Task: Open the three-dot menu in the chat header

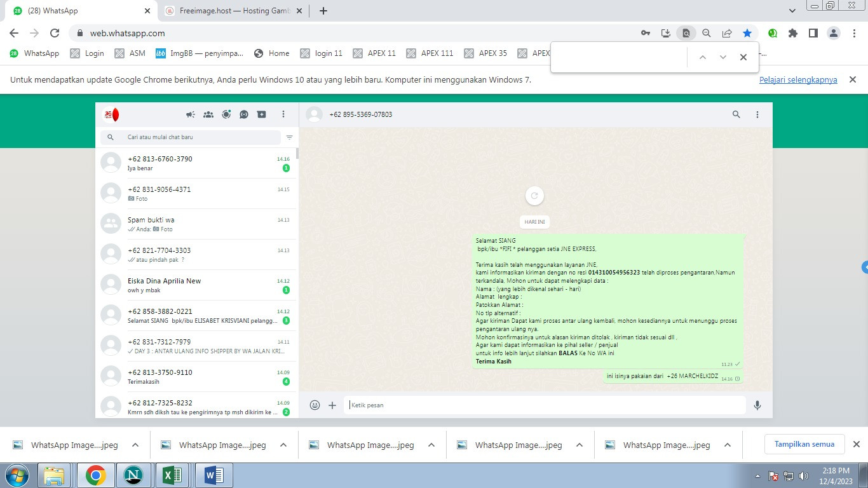Action: point(757,114)
